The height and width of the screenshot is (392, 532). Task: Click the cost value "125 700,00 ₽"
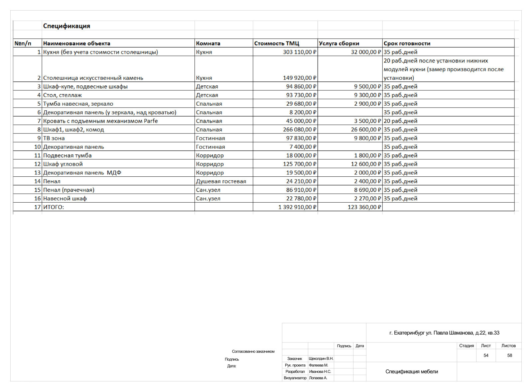coord(300,164)
